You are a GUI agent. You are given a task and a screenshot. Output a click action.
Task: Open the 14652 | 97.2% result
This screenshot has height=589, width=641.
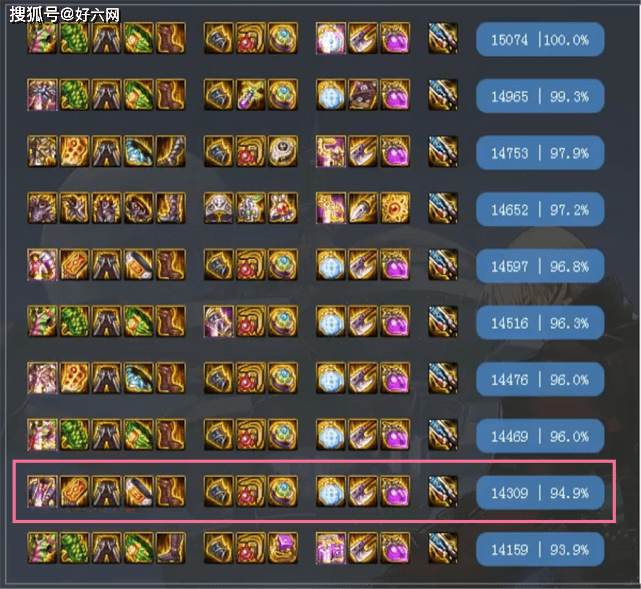coord(540,210)
